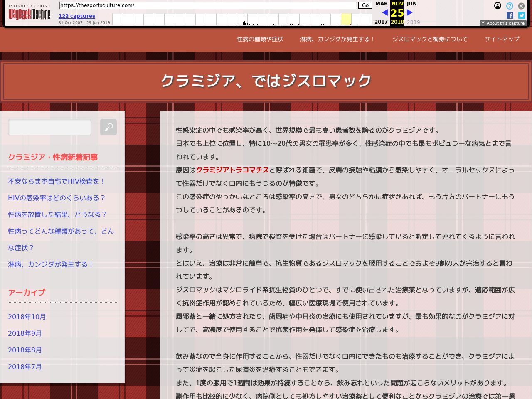532x399 pixels.
Task: Open the user account icon
Action: coord(498,6)
